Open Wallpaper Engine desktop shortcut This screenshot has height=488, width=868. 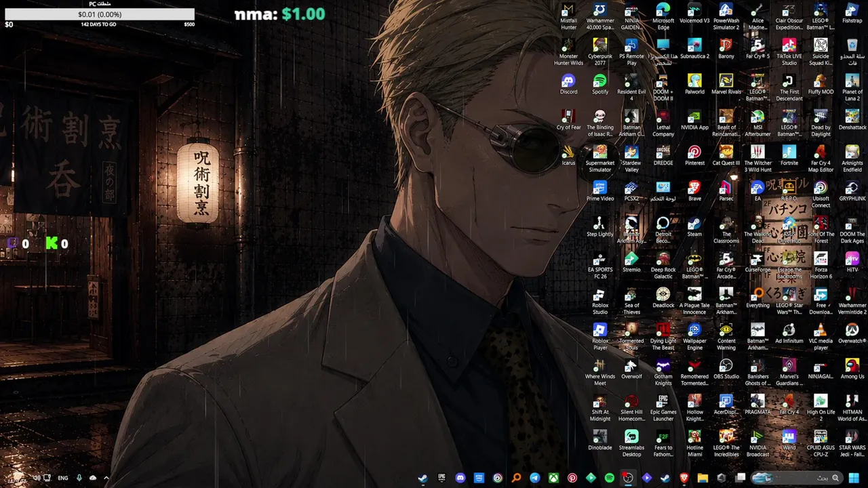[x=694, y=337]
